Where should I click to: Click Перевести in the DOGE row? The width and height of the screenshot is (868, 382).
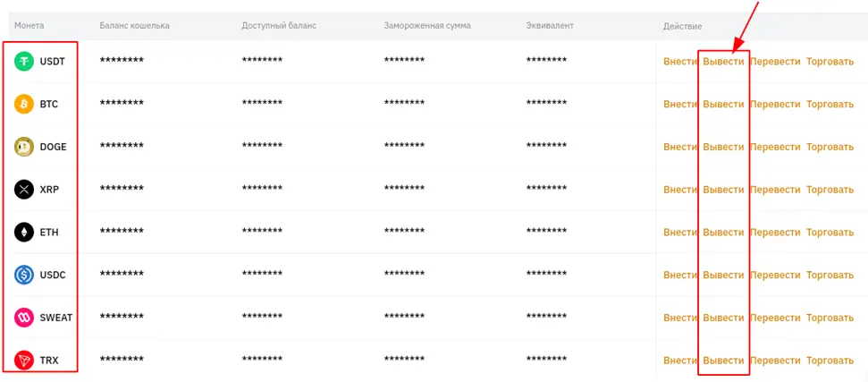[775, 147]
